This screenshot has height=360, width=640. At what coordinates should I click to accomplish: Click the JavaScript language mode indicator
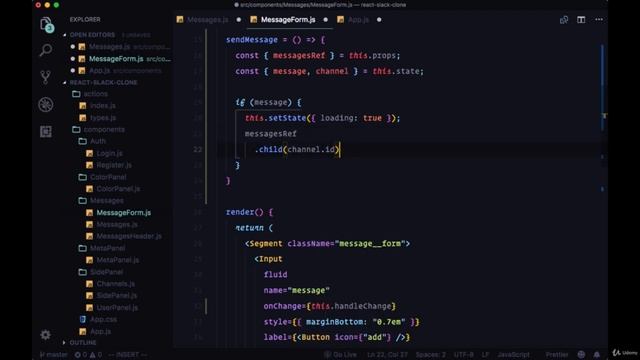(x=513, y=355)
